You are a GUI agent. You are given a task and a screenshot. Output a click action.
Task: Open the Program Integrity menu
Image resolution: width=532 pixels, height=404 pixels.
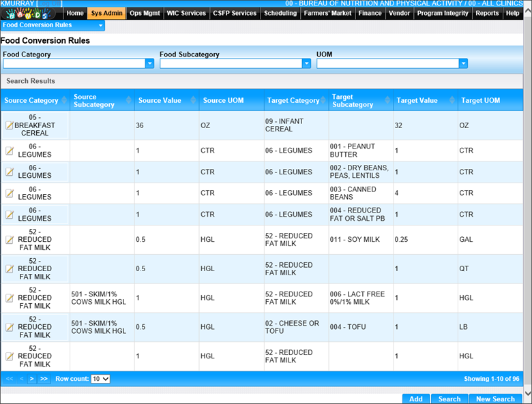443,13
